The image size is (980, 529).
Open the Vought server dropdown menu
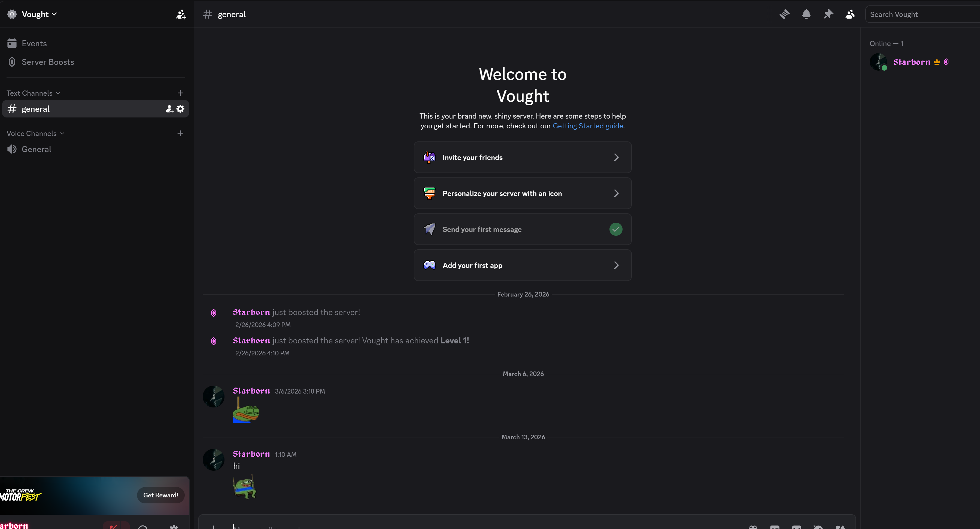tap(39, 14)
